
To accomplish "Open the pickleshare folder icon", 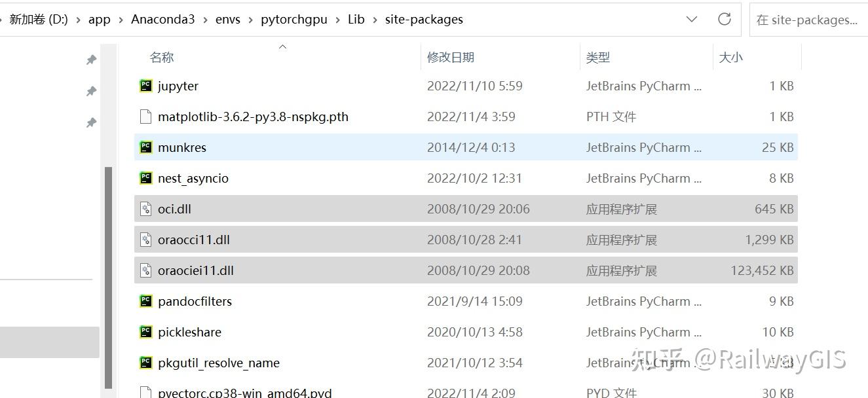I will pos(145,332).
